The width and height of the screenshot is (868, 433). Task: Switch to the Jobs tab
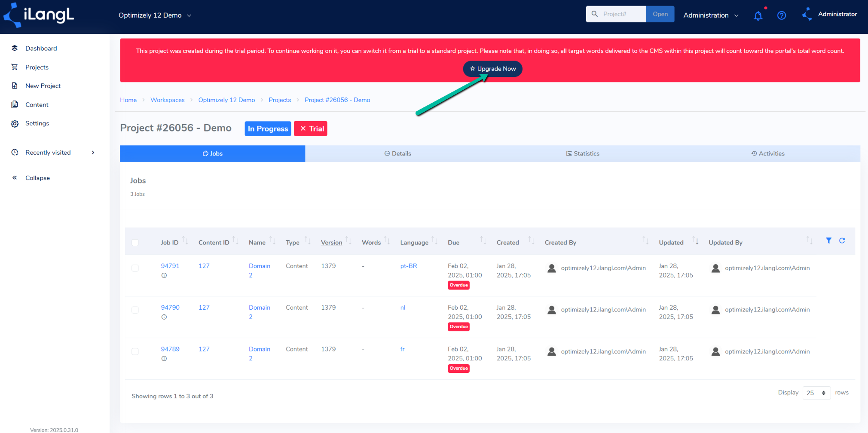coord(213,153)
